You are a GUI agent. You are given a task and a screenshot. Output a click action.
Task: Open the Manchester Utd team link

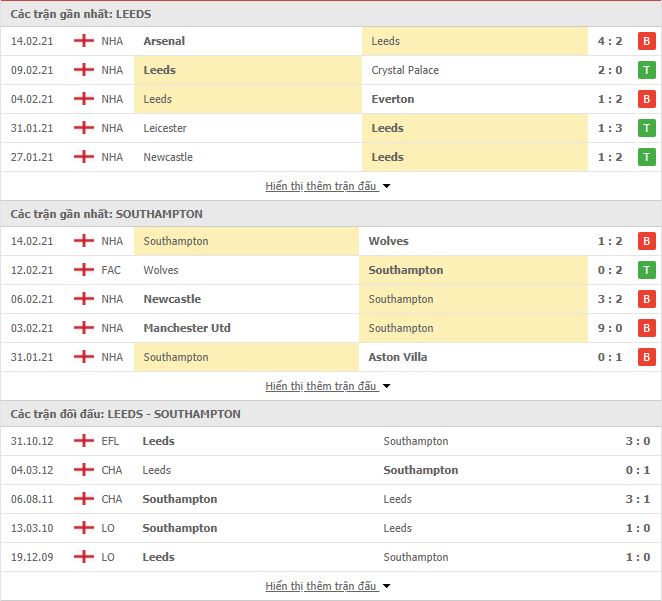[187, 328]
